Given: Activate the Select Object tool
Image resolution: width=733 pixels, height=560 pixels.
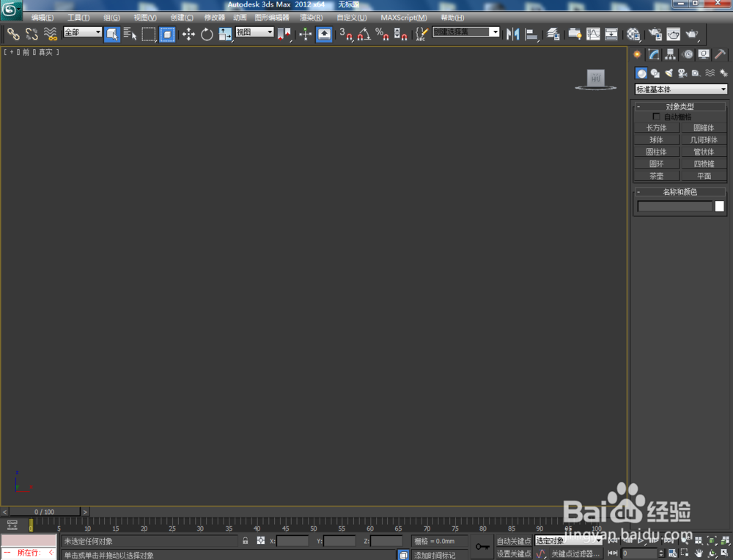Looking at the screenshot, I should click(x=111, y=34).
